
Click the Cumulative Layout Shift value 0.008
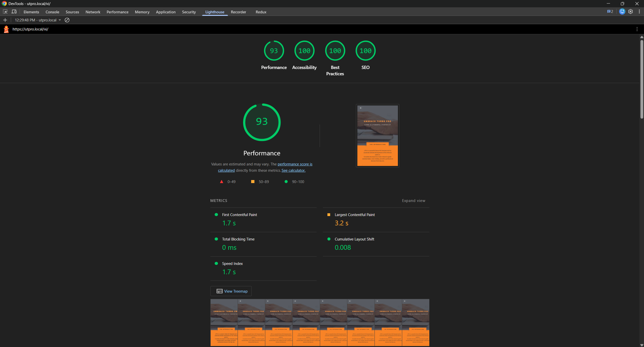(x=343, y=248)
